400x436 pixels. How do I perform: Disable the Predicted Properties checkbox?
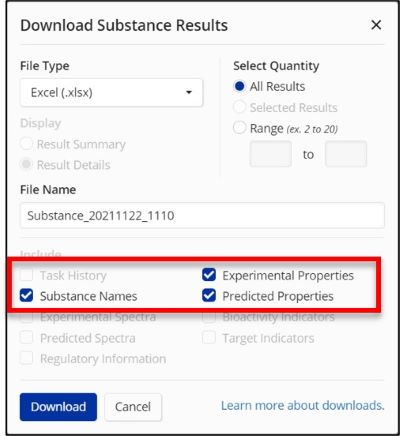coord(209,296)
